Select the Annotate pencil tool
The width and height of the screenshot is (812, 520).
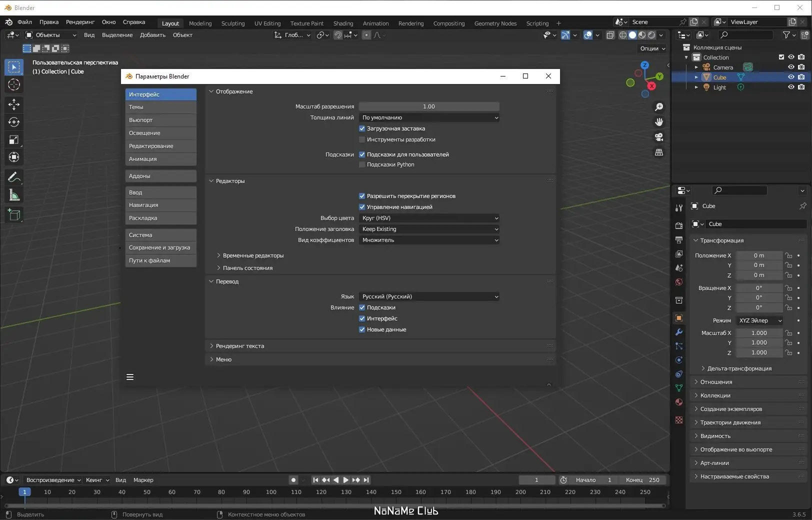tap(14, 177)
